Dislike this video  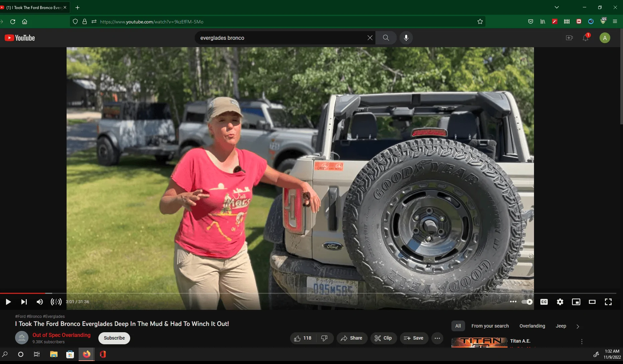tap(325, 338)
